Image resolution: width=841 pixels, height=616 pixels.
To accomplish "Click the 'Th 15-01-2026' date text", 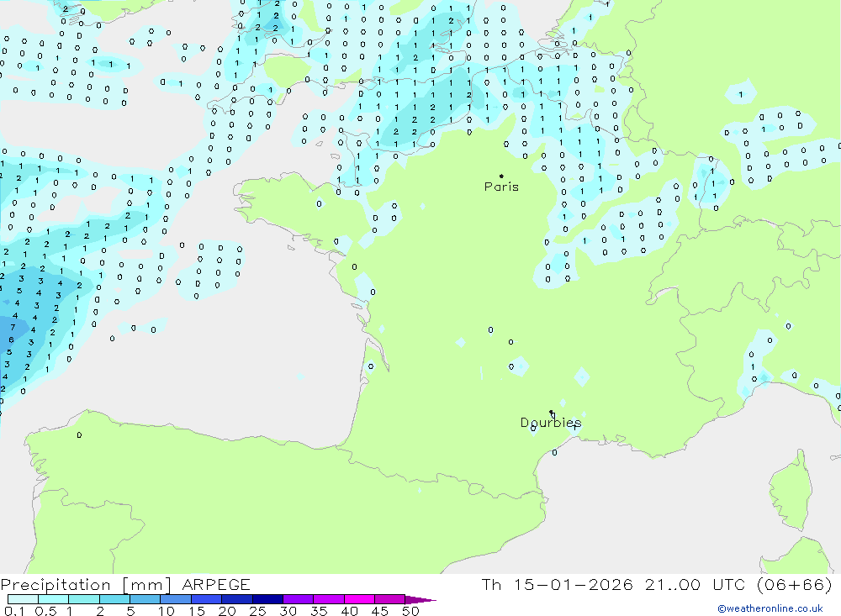I will point(557,584).
